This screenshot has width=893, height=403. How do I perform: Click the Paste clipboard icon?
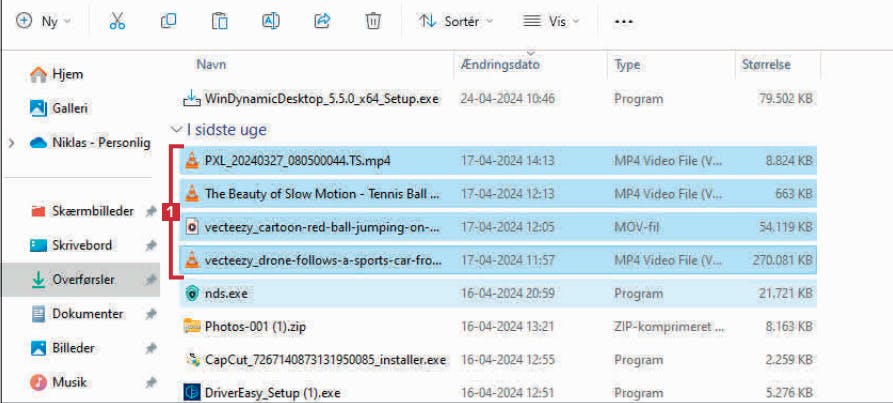(219, 21)
